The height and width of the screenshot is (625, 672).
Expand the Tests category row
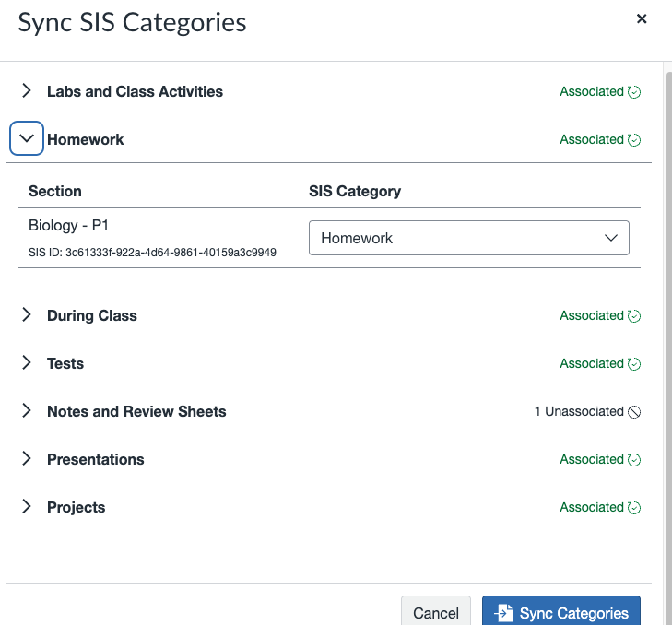[x=27, y=363]
